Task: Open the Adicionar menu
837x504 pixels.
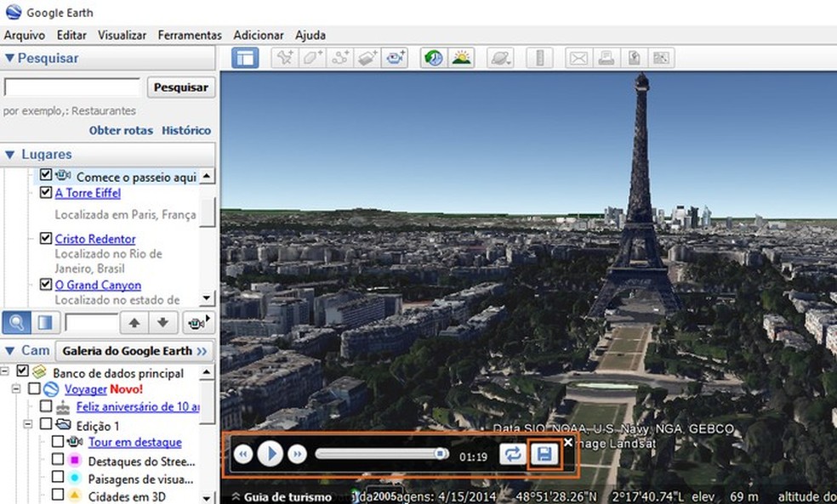Action: (258, 35)
